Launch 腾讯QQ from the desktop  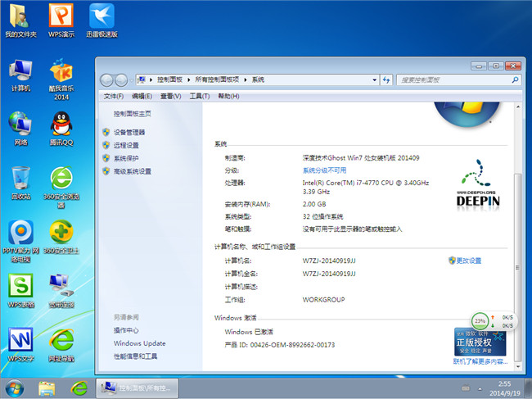click(61, 129)
